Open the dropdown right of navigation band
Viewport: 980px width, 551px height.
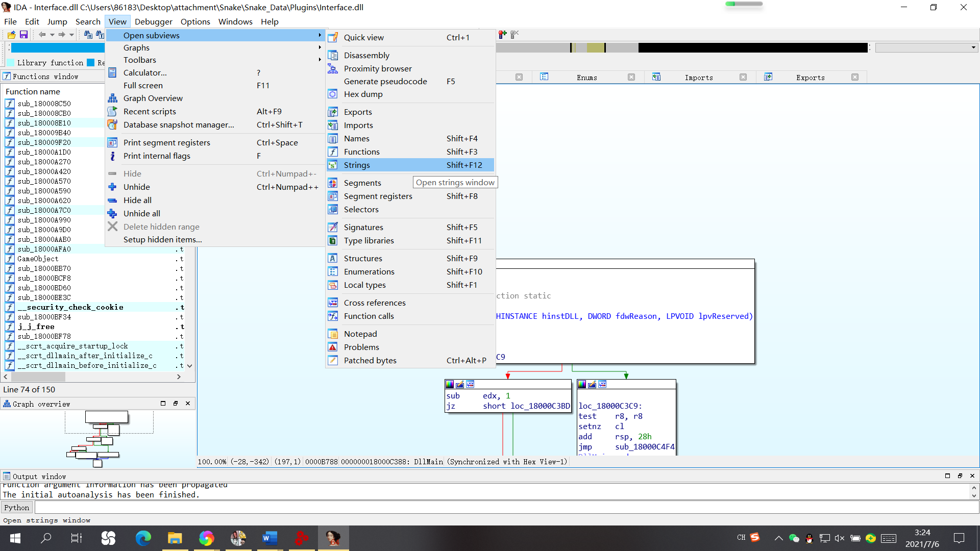(x=973, y=47)
